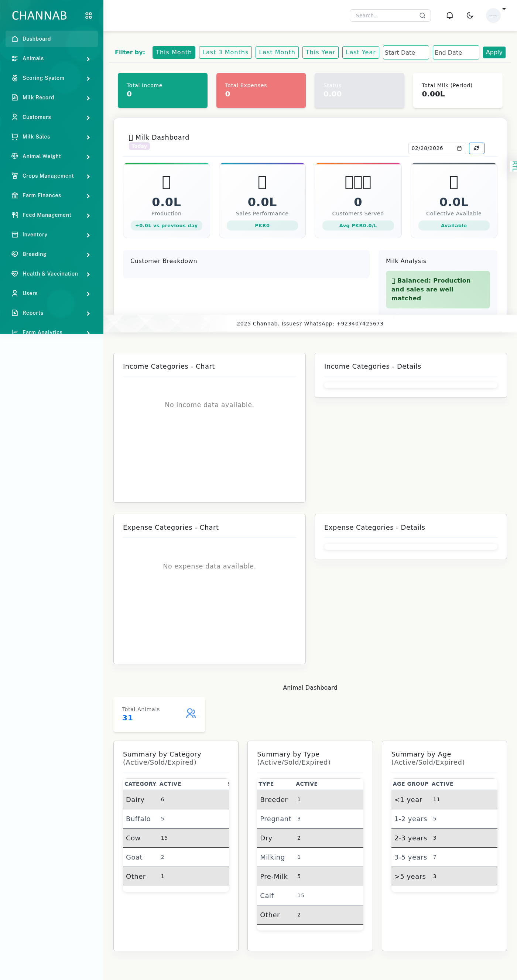Open the notifications bell icon
Viewport: 517px width, 980px height.
449,16
